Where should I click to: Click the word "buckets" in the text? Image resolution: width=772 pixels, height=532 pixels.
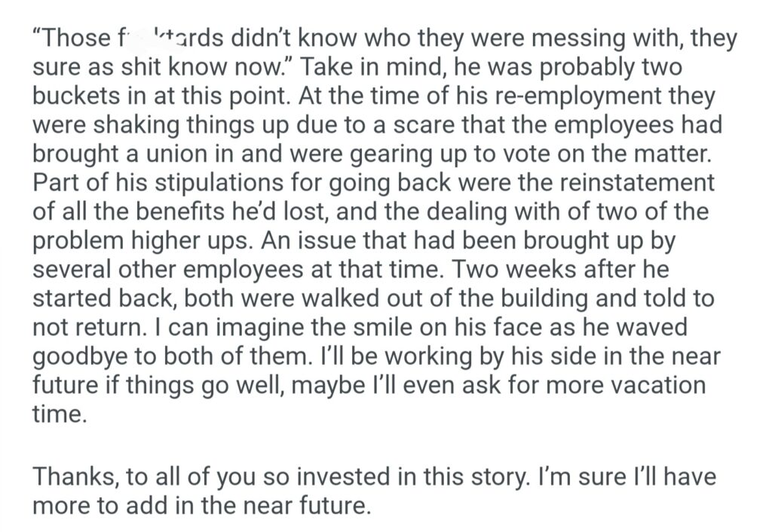[x=77, y=96]
